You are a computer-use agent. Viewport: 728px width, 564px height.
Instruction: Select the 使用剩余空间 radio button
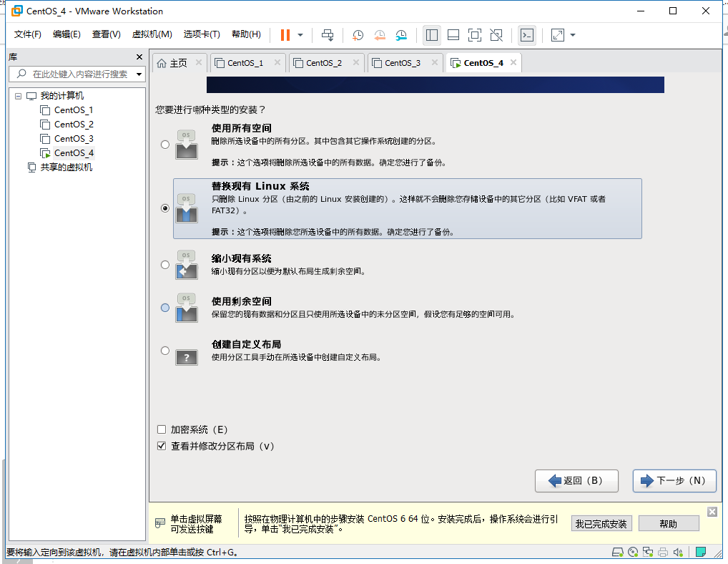coord(164,308)
